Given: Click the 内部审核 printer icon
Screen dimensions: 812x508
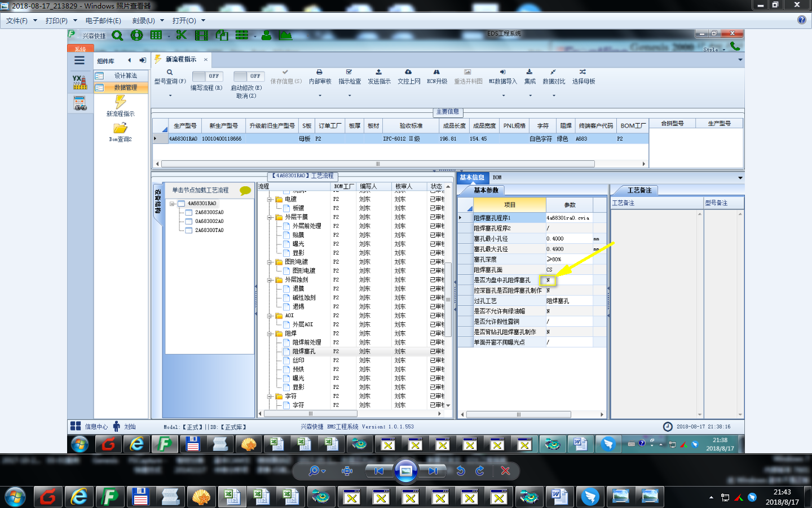Looking at the screenshot, I should point(320,72).
